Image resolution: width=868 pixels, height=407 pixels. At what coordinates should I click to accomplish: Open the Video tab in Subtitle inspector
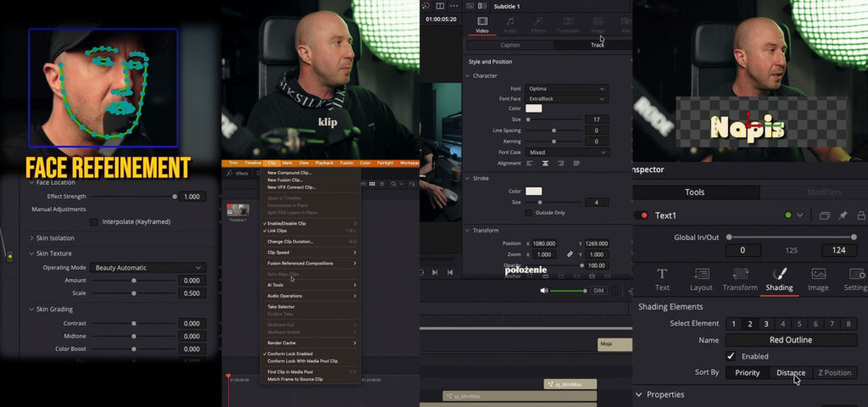(x=482, y=25)
